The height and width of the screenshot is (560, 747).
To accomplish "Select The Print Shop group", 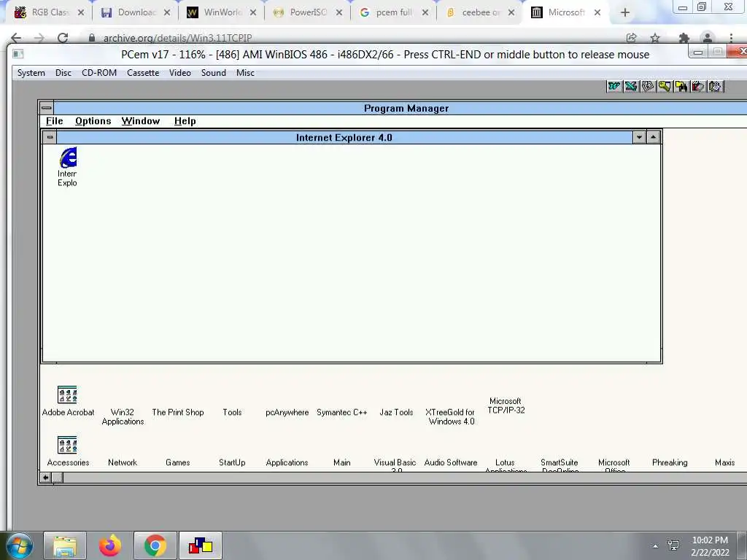I will [x=178, y=413].
